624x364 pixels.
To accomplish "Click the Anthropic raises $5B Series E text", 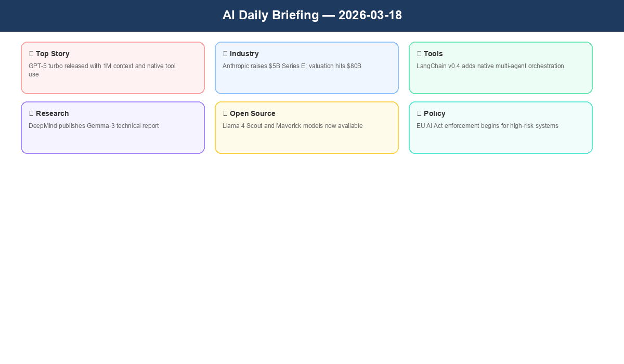I will 292,66.
